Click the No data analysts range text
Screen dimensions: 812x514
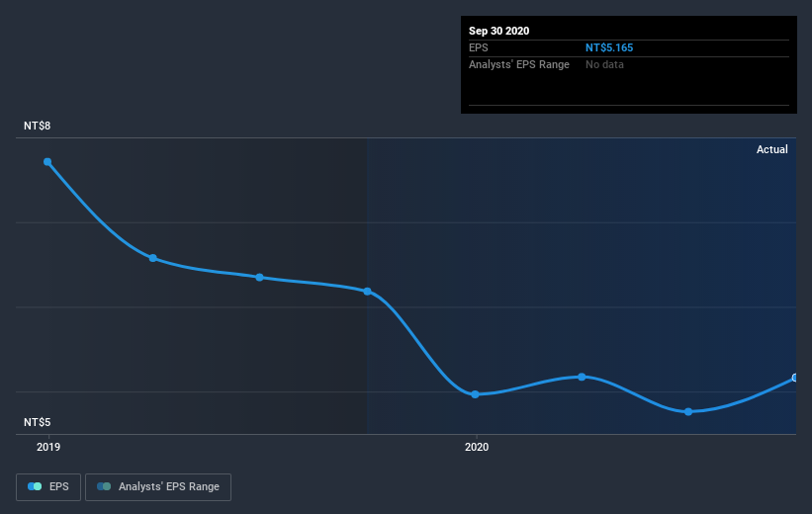click(604, 64)
